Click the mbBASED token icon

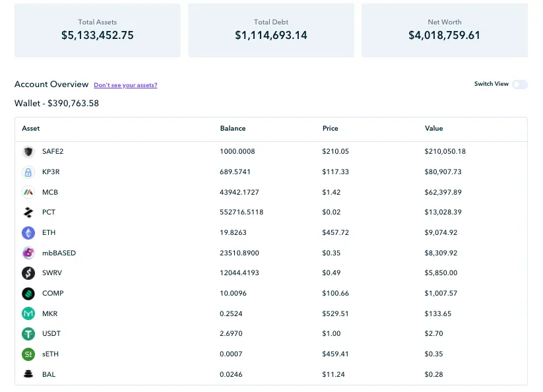[x=28, y=253]
